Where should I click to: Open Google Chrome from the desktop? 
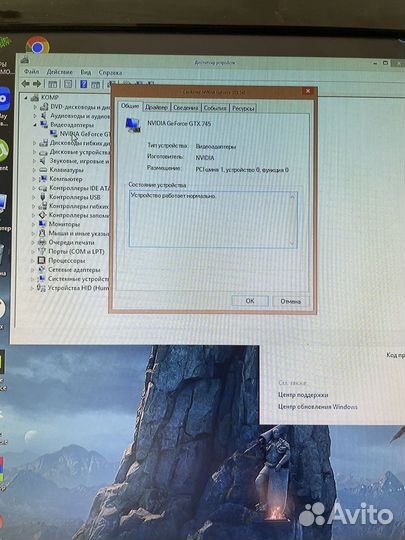pyautogui.click(x=38, y=45)
